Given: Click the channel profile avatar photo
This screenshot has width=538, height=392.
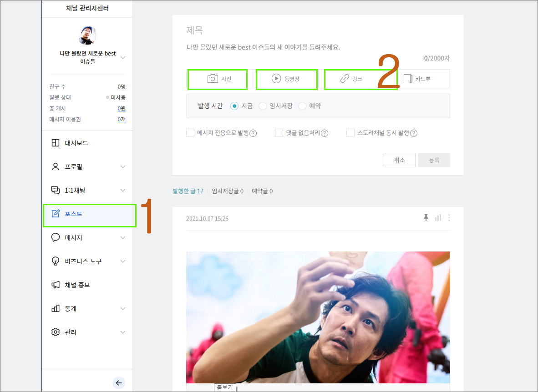Looking at the screenshot, I should click(x=87, y=35).
